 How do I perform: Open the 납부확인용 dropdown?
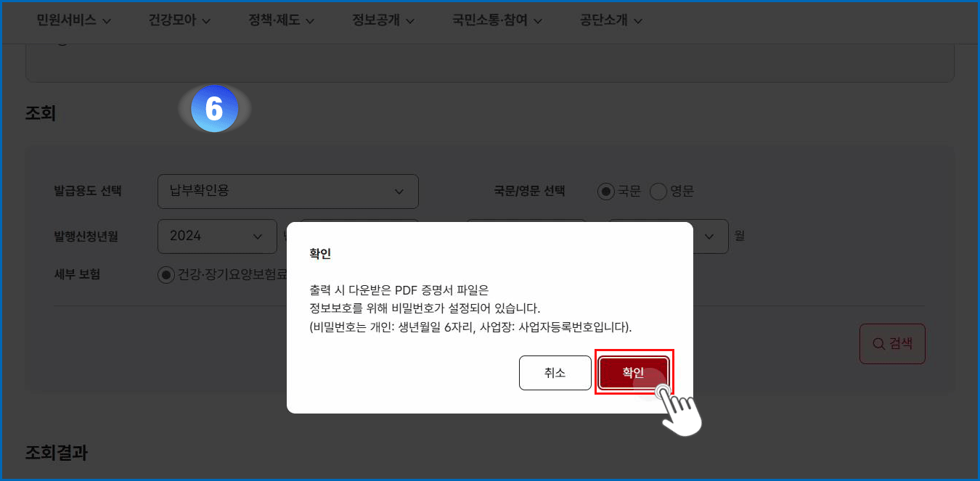(288, 192)
